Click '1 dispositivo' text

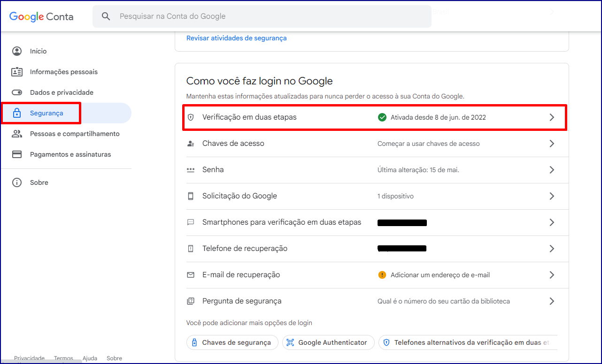tap(395, 196)
